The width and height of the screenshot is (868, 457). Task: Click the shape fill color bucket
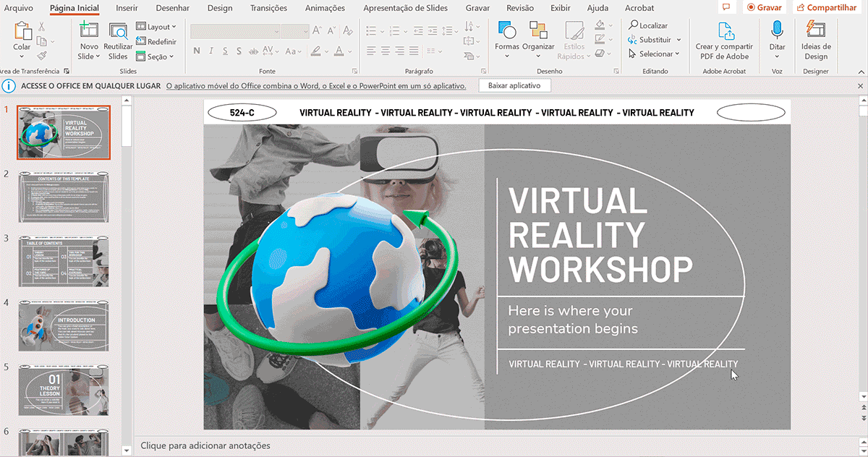601,25
